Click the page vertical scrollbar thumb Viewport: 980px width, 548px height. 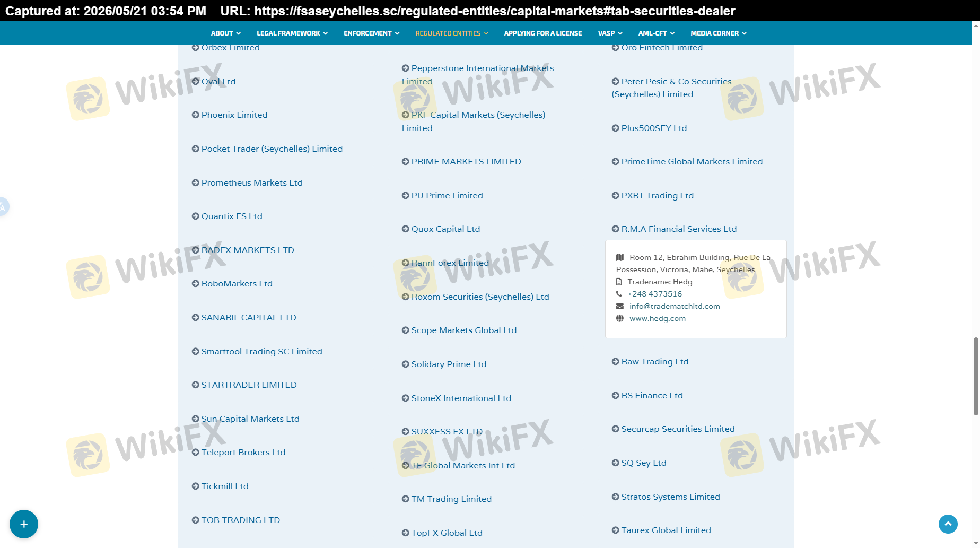pyautogui.click(x=976, y=376)
